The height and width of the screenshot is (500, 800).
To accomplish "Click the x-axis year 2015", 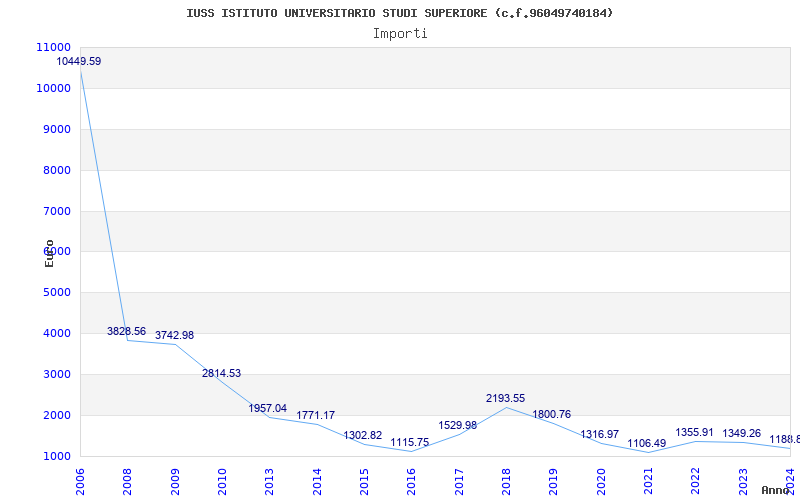I will tap(364, 482).
